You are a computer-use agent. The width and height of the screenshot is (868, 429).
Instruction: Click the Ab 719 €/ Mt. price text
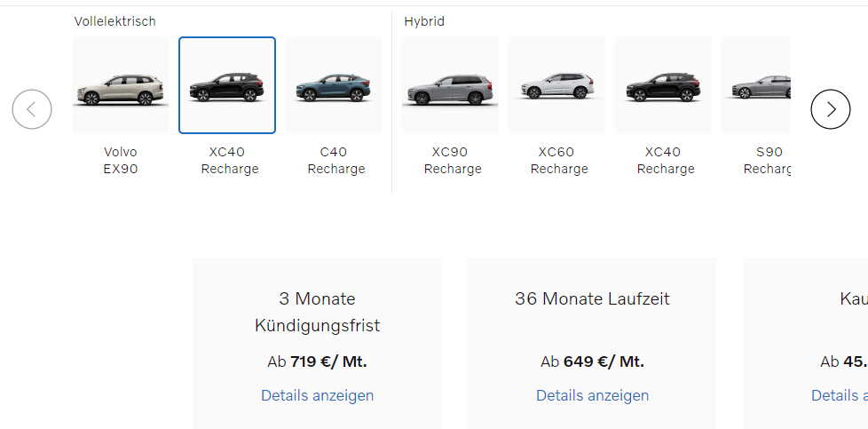(317, 361)
